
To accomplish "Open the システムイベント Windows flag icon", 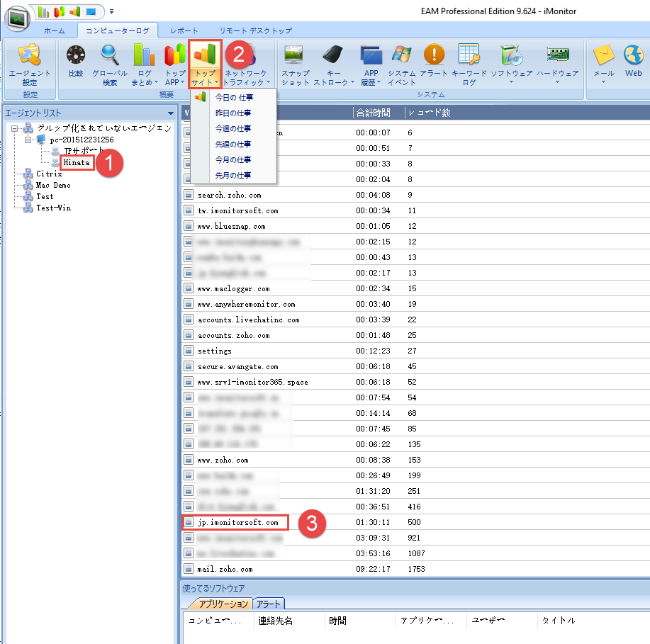I will [402, 64].
